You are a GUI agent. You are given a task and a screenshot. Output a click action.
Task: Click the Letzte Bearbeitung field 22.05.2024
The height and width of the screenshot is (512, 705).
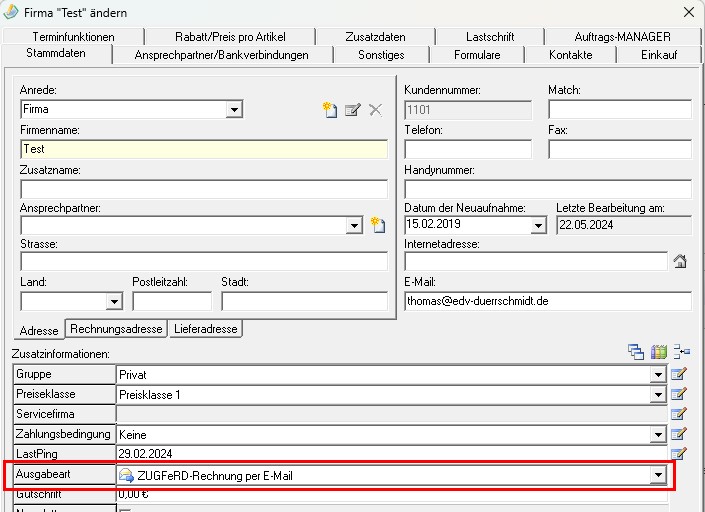pos(624,225)
